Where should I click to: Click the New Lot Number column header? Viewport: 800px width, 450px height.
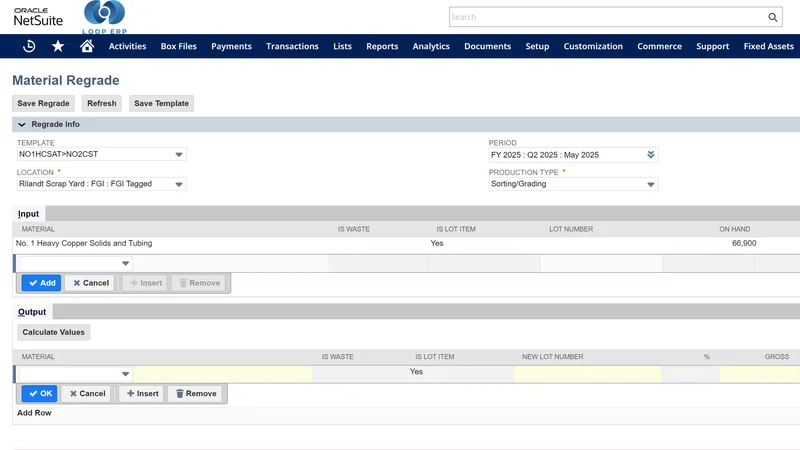553,357
